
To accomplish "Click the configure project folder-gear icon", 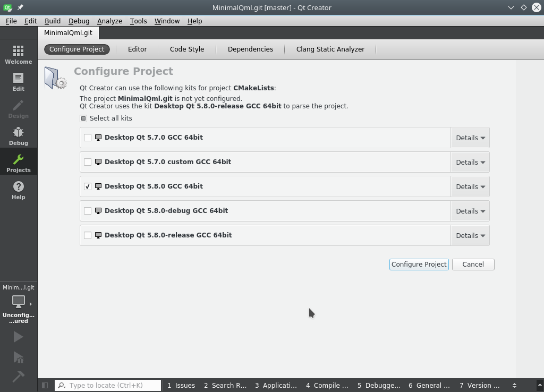I will [55, 78].
